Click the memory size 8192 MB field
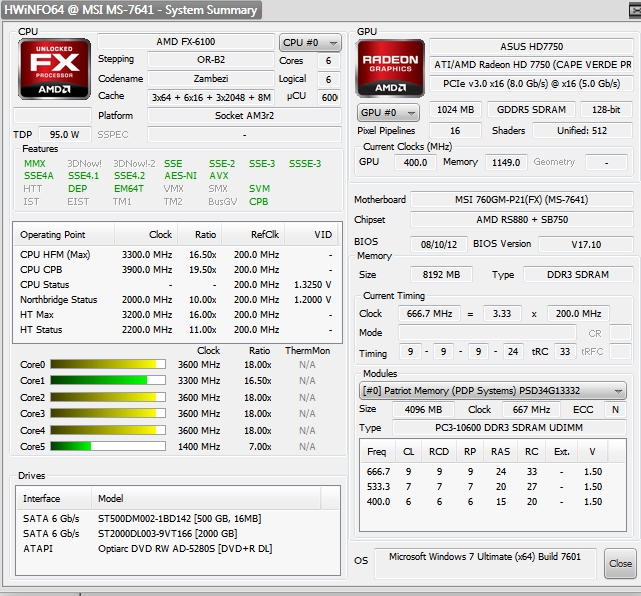Viewport: 641px width, 596px height. [x=441, y=275]
